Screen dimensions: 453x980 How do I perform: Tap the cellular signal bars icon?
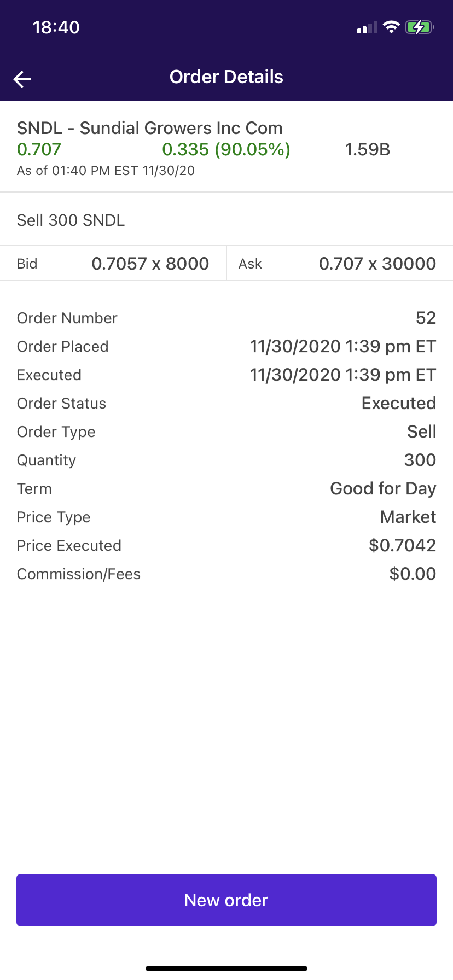(367, 28)
